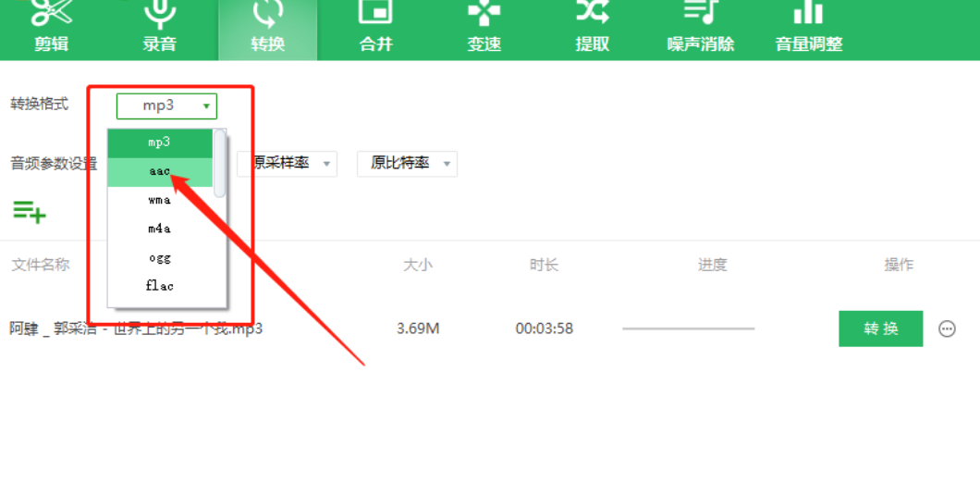Choose wma from the format list

point(160,201)
